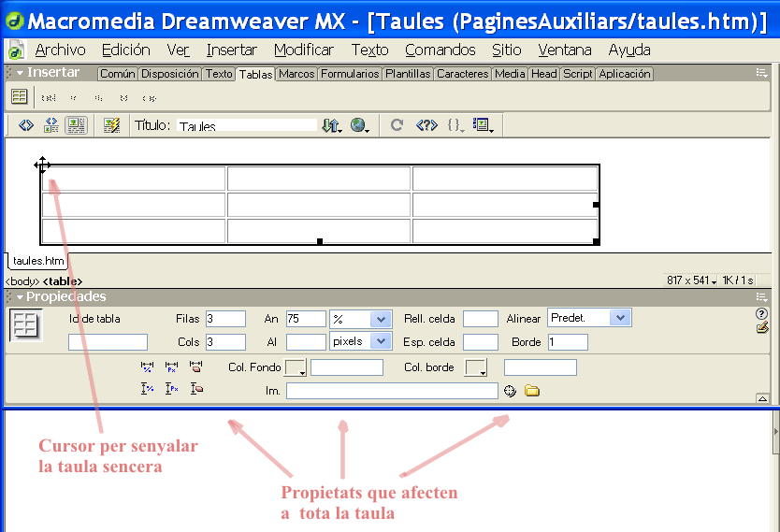Switch to Media insert tab
This screenshot has width=780, height=532.
(510, 74)
